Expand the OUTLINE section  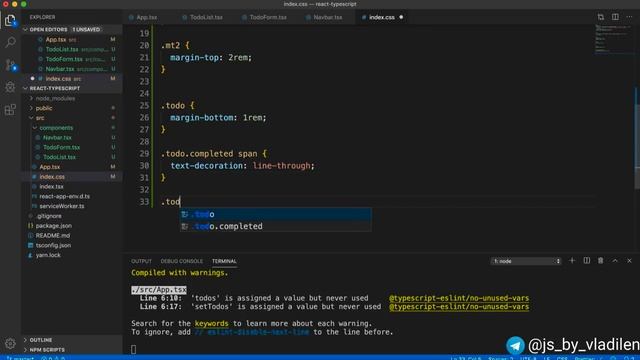click(71, 340)
